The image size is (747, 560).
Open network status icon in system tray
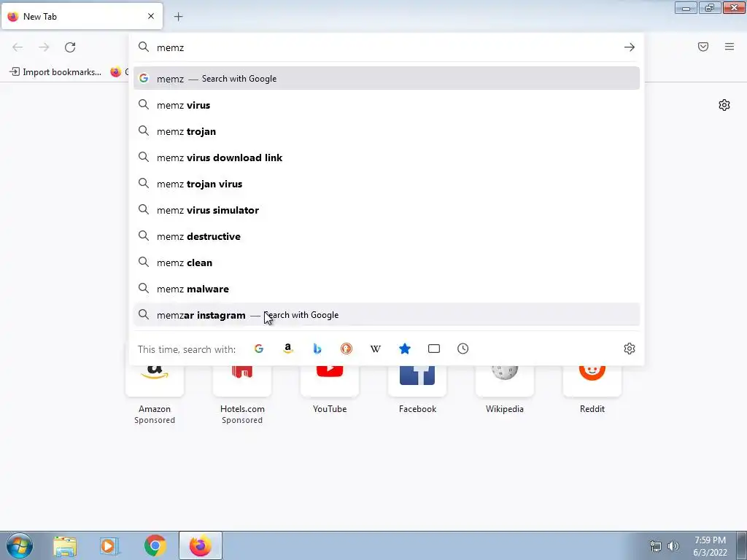[x=656, y=546]
